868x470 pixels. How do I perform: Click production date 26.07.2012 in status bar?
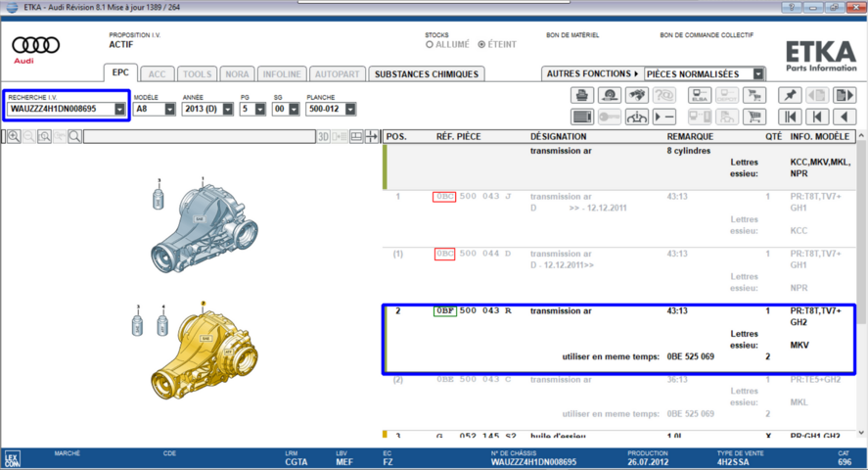pos(648,462)
